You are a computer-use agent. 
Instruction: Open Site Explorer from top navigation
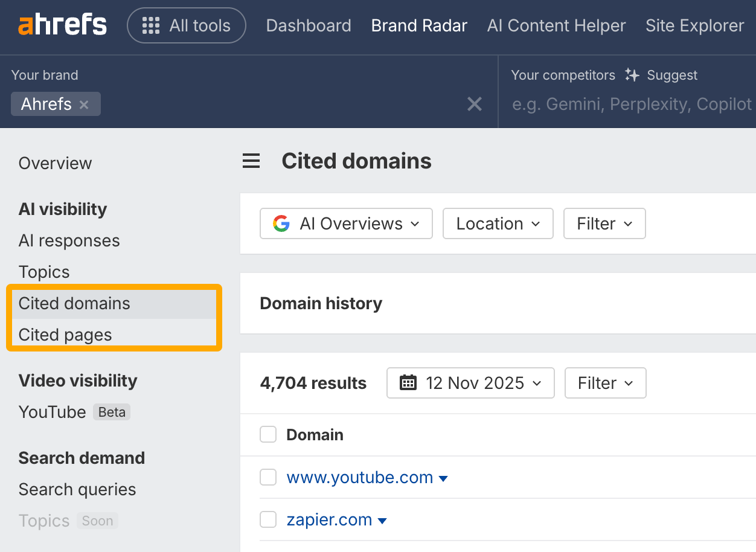(694, 26)
